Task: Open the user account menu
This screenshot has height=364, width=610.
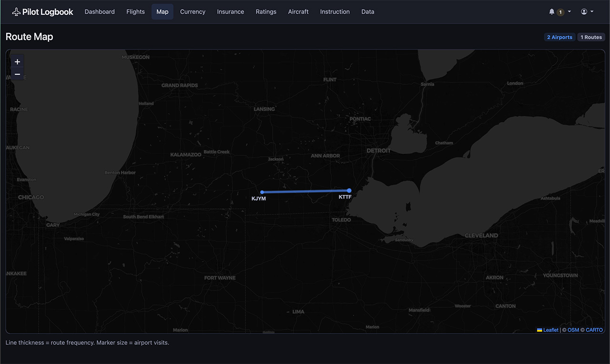Action: click(x=587, y=12)
